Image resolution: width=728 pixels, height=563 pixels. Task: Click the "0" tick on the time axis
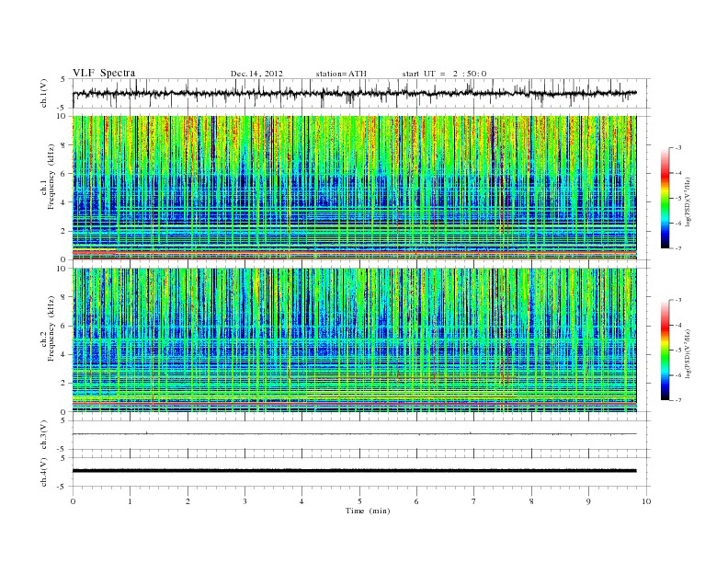(73, 501)
